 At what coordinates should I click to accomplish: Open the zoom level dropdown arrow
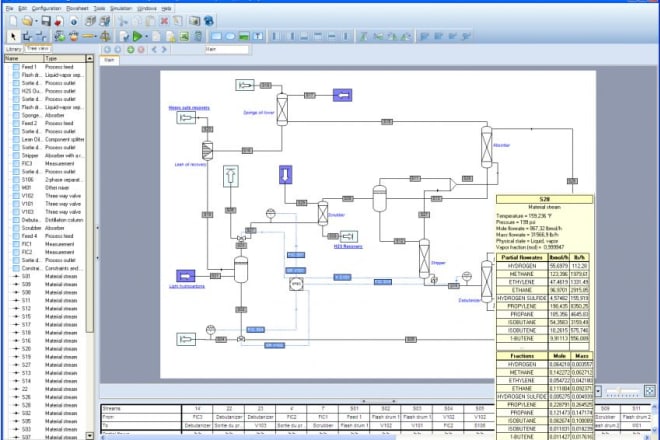pos(598,391)
